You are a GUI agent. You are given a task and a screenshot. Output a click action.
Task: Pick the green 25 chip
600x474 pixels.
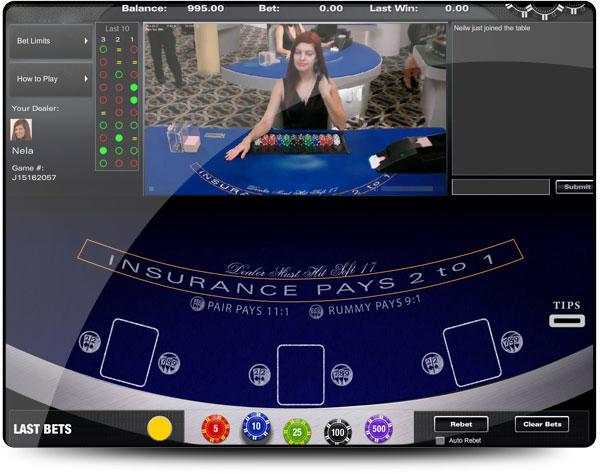(298, 431)
